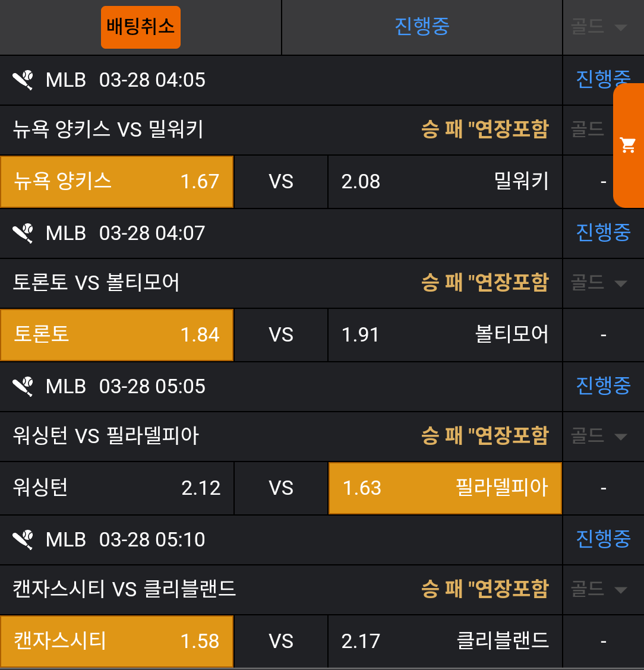Pick 필라델피아 at odds 1.63
Image resolution: width=644 pixels, height=670 pixels.
pyautogui.click(x=444, y=488)
